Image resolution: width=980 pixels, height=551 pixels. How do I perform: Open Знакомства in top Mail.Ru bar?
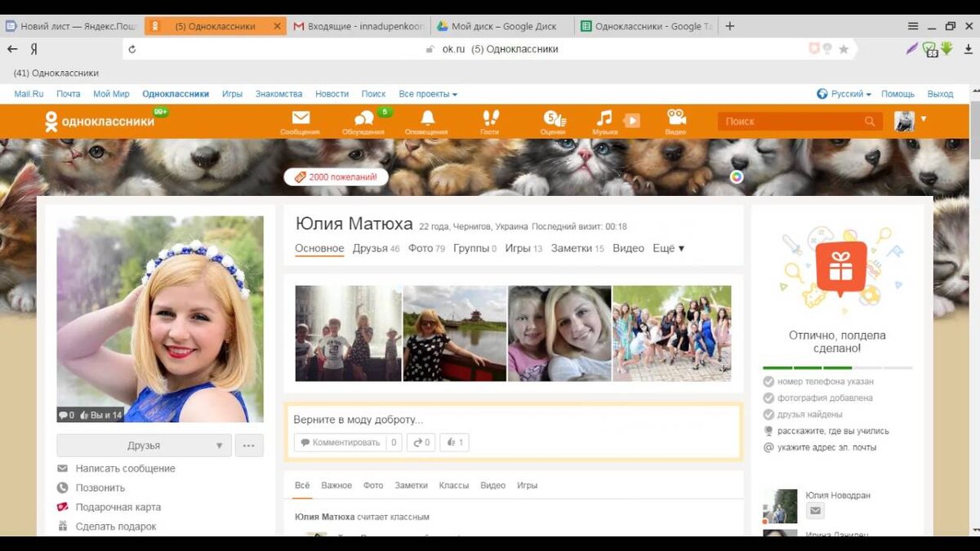(278, 94)
